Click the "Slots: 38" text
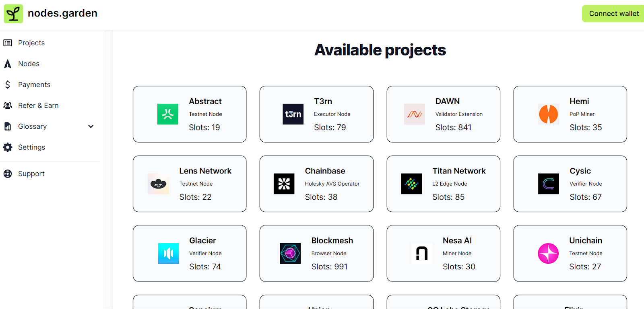Screen dimensions: 644x314 point(321,197)
